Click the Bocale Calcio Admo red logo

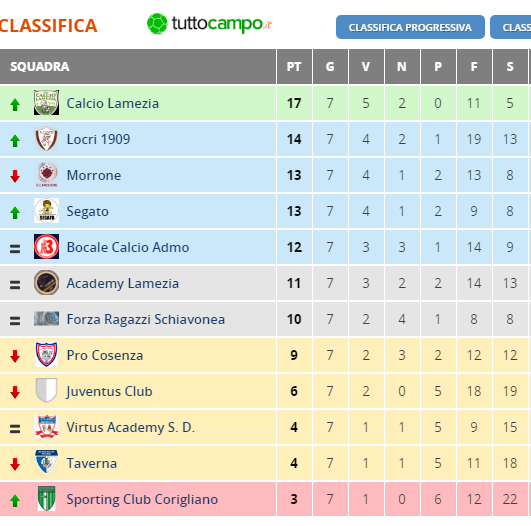pyautogui.click(x=46, y=247)
